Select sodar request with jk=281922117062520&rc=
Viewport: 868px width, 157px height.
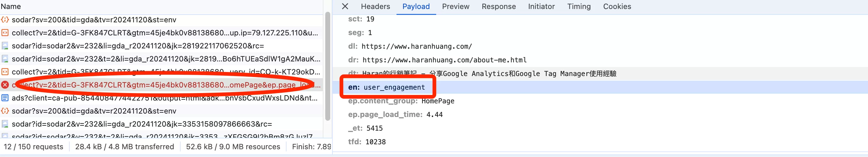161,46
